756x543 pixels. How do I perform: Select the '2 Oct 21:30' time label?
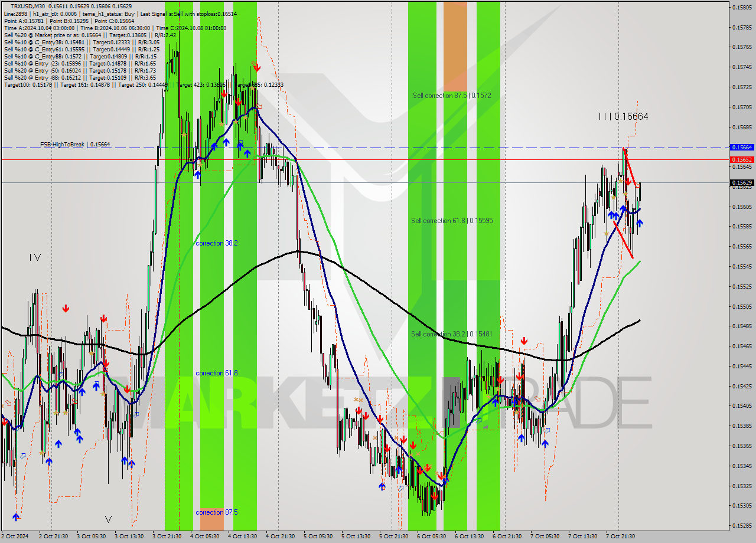click(53, 536)
